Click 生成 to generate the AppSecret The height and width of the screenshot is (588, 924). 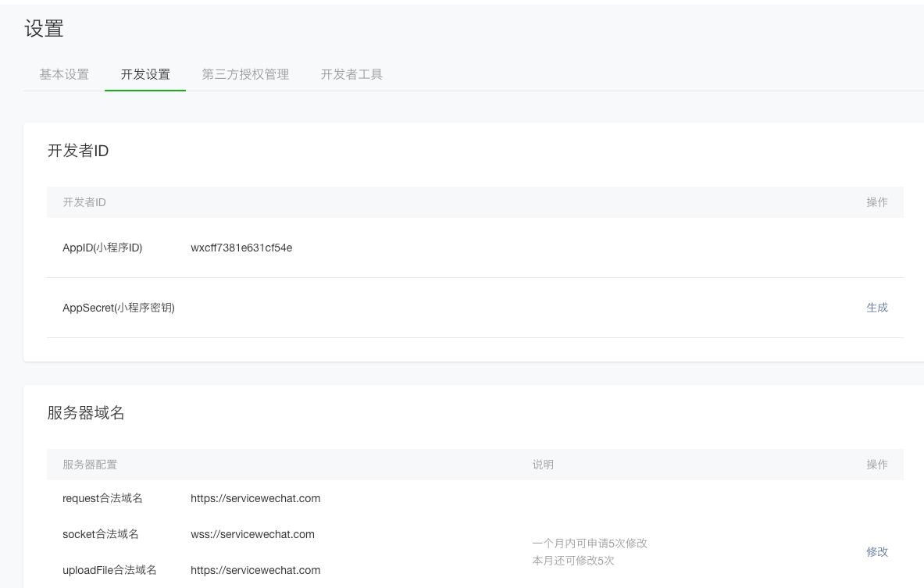(x=876, y=308)
